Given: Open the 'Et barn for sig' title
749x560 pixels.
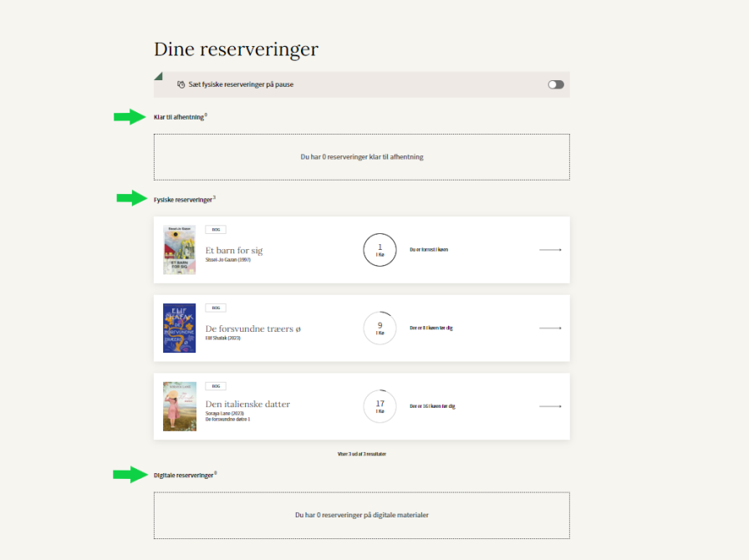Looking at the screenshot, I should (234, 250).
